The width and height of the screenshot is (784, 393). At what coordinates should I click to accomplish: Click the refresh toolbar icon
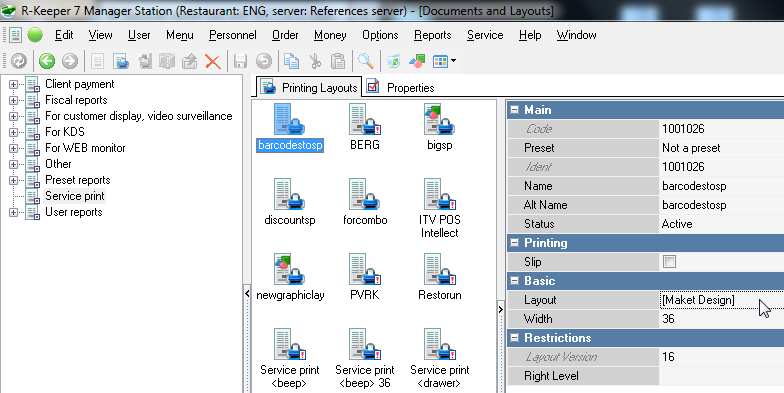tap(19, 61)
